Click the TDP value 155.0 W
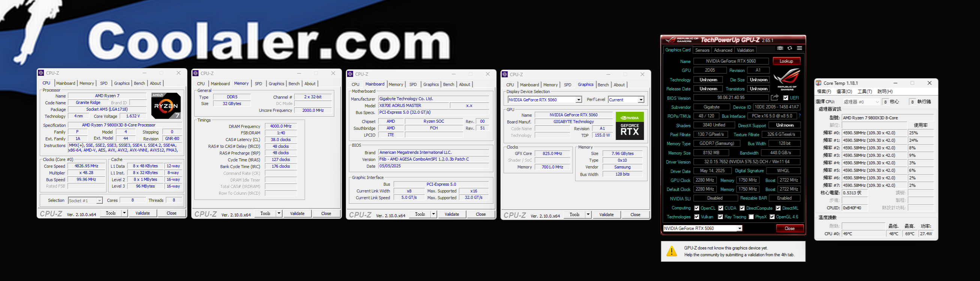Screen dimensions: 980x281 [x=602, y=135]
